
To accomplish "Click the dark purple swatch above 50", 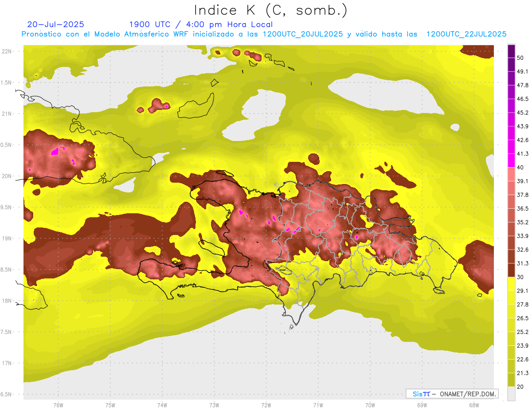I will pos(511,51).
